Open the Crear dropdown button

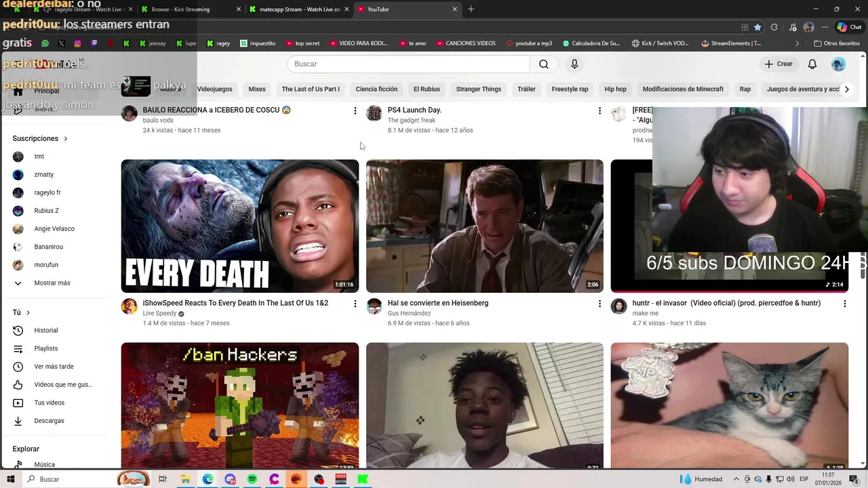point(778,64)
